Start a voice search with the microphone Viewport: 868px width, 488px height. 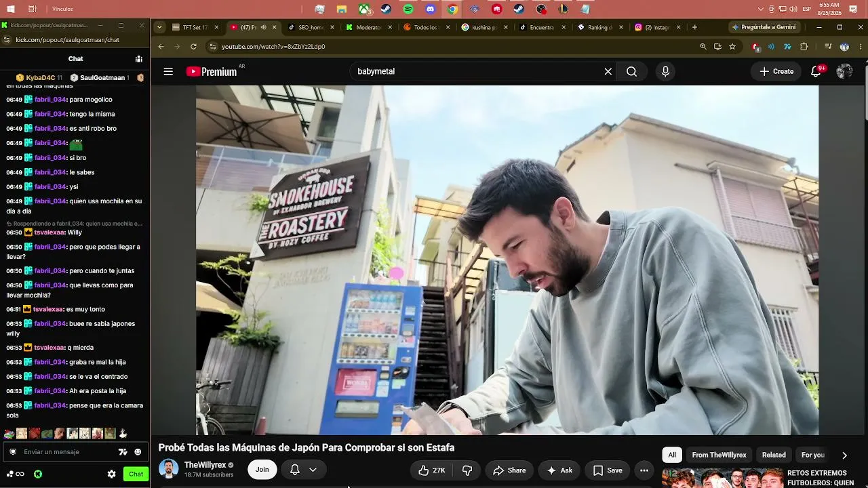665,71
